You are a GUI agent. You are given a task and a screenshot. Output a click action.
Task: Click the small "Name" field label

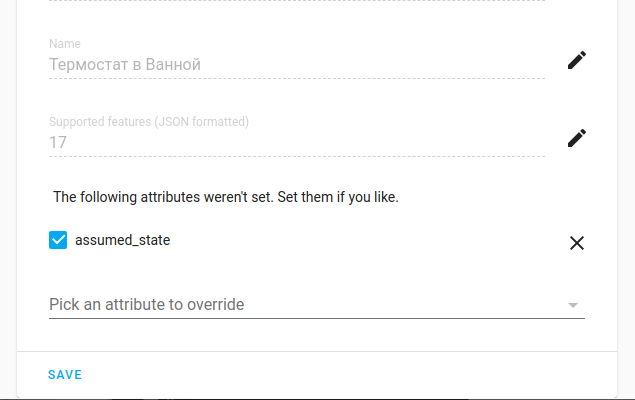tap(65, 44)
